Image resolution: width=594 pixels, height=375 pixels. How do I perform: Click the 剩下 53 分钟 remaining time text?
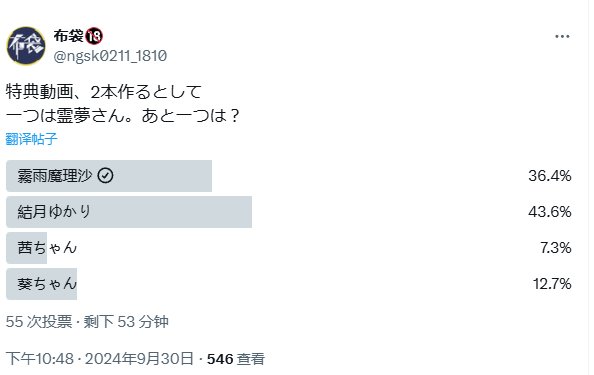[x=126, y=322]
